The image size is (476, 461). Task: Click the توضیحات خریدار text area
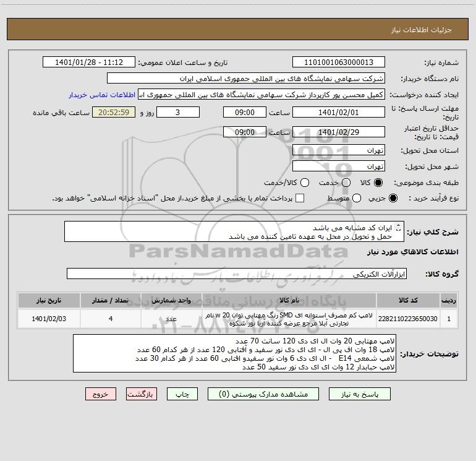point(234,354)
